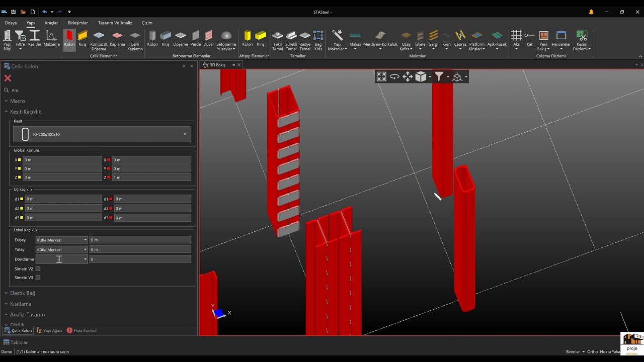Open view cube display mode icon
Image resolution: width=644 pixels, height=362 pixels.
tap(421, 76)
